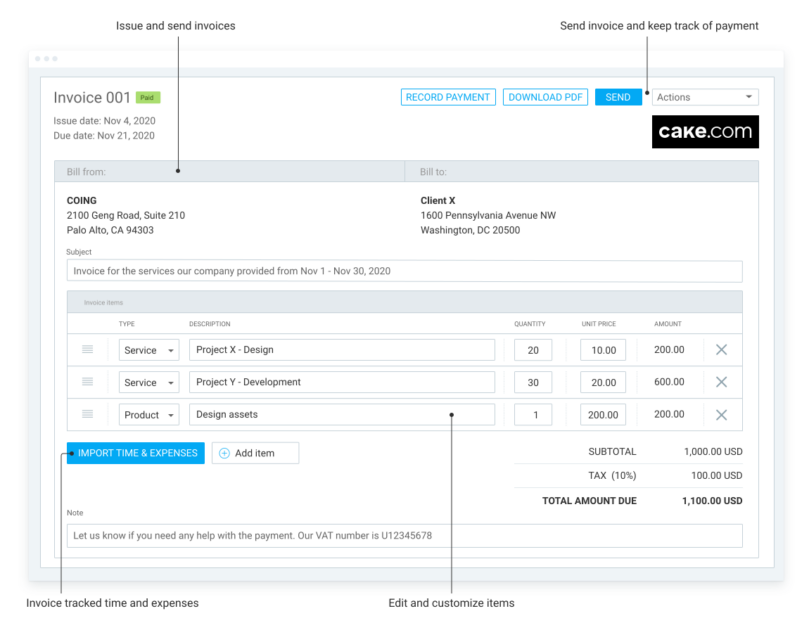Image resolution: width=809 pixels, height=630 pixels.
Task: Open the Actions dropdown
Action: tap(704, 96)
